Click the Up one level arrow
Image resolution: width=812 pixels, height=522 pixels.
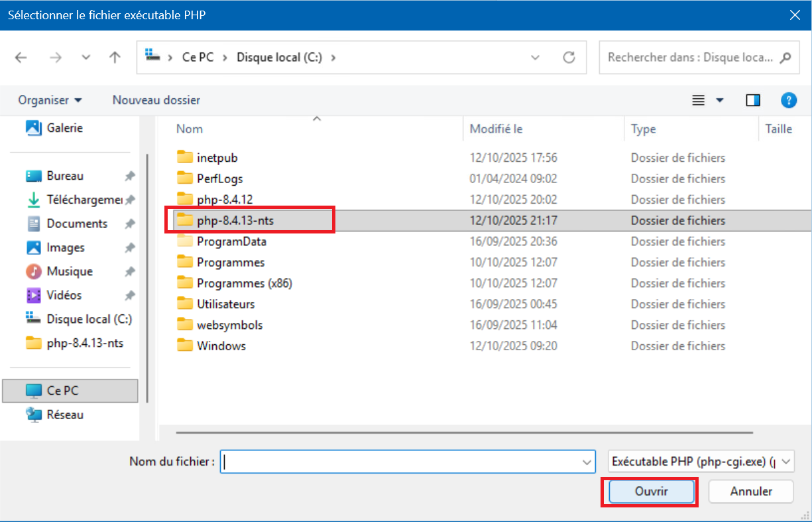[115, 58]
